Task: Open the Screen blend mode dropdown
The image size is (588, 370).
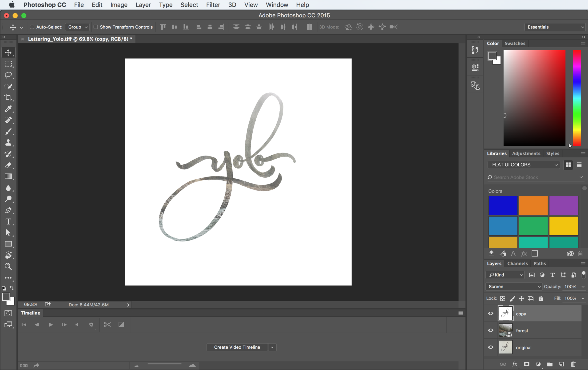Action: [513, 286]
